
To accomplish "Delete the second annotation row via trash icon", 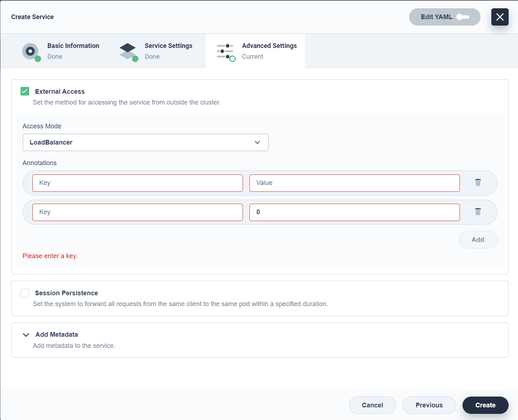I will pos(478,212).
